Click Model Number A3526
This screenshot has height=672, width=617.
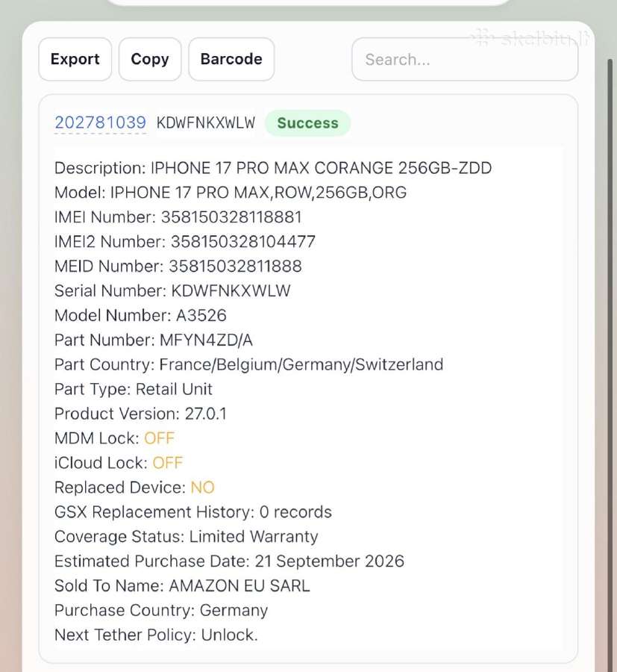click(140, 315)
